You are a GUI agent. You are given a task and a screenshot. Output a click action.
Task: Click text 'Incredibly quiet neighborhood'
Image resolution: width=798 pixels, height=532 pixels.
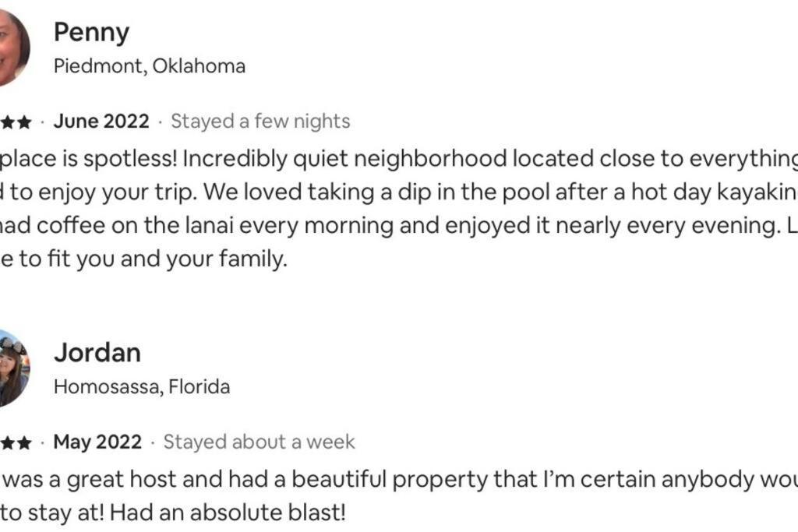[x=344, y=159]
